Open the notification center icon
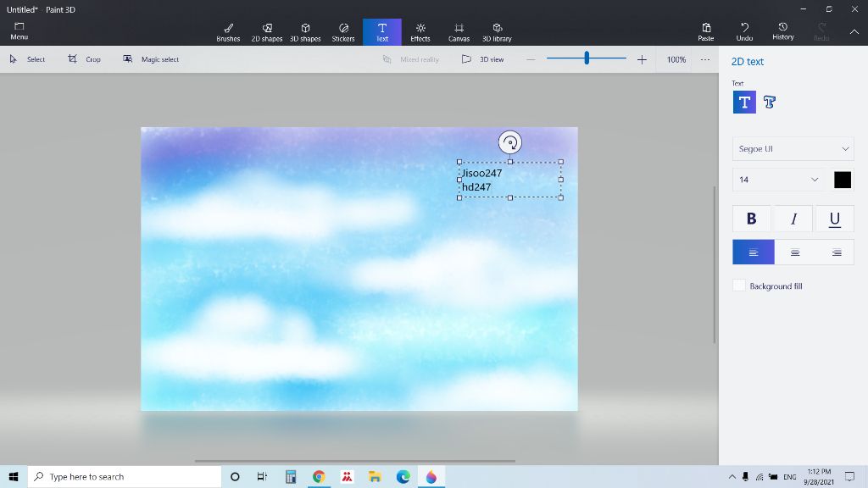The height and width of the screenshot is (488, 868). [x=849, y=476]
